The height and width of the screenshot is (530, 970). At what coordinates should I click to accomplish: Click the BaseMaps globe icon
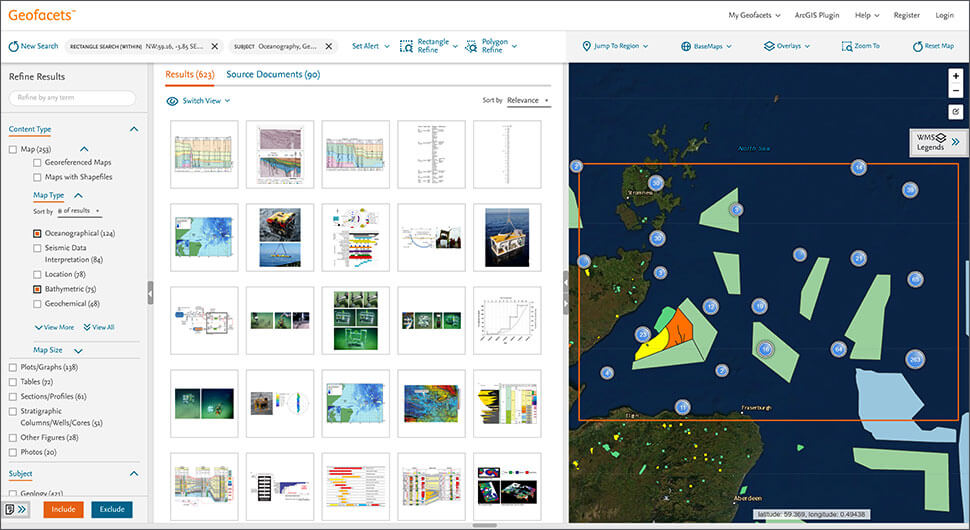pos(685,46)
